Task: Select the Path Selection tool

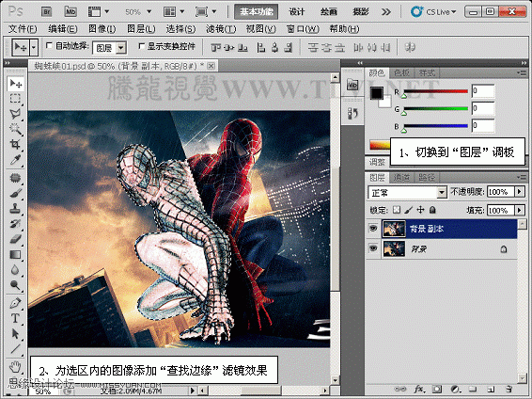Action: pyautogui.click(x=15, y=333)
